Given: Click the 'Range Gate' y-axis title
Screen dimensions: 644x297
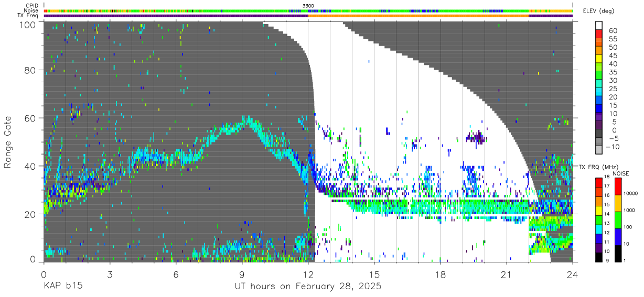Looking at the screenshot, I should (x=8, y=142).
